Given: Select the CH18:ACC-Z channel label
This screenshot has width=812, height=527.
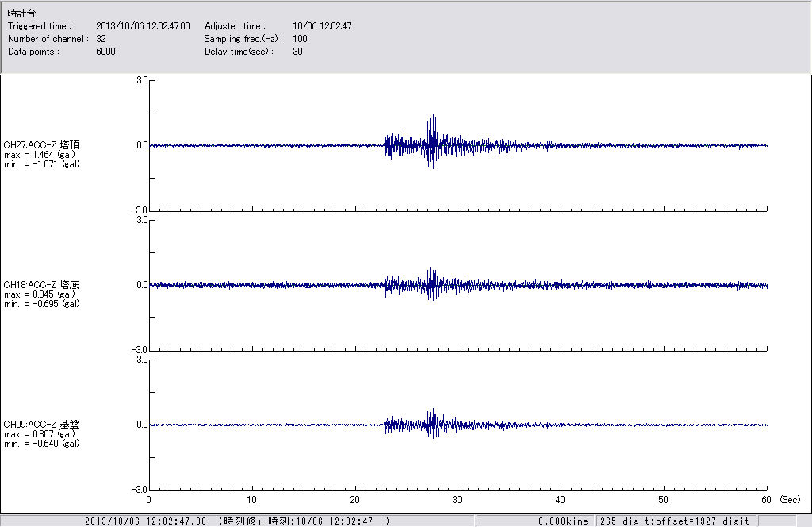Looking at the screenshot, I should coord(41,285).
